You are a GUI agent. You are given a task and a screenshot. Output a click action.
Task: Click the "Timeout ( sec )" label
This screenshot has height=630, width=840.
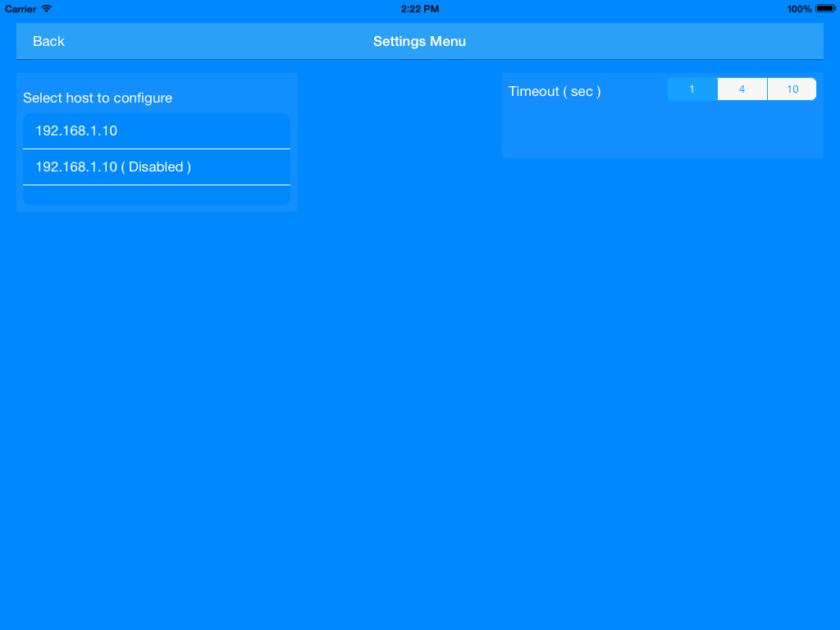click(x=555, y=92)
